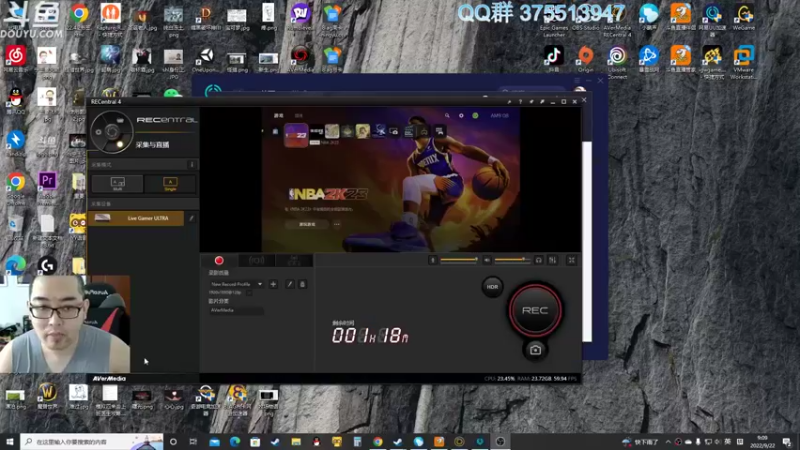Image resolution: width=800 pixels, height=450 pixels.
Task: Click the taskbar search box
Action: click(x=92, y=442)
